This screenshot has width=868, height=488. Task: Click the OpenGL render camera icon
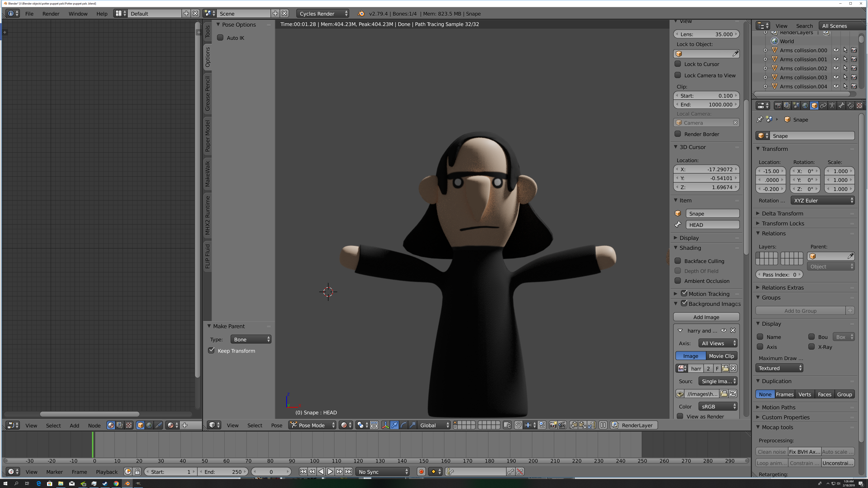click(x=553, y=425)
